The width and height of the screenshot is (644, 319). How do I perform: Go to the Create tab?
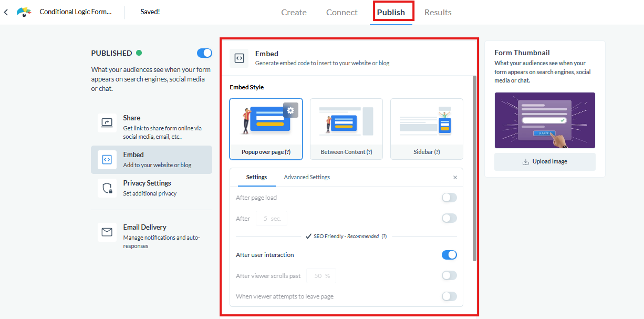point(294,12)
